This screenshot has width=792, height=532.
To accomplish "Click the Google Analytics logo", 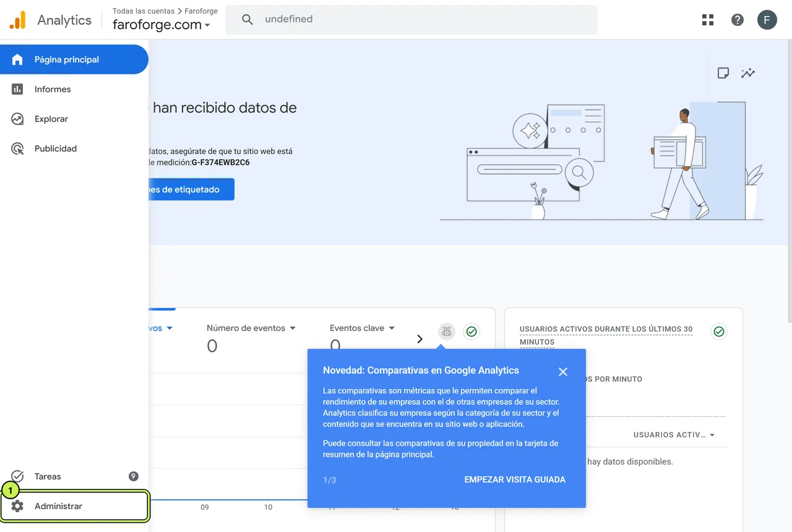I will 17,20.
